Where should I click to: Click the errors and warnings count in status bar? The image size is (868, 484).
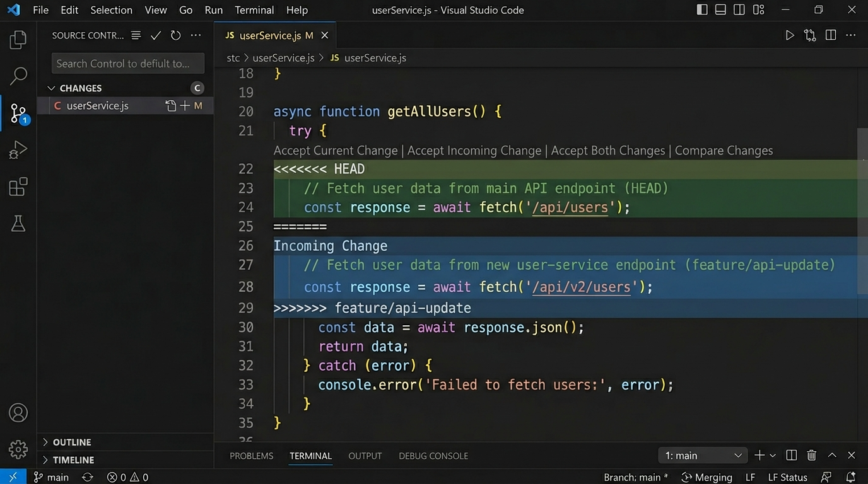point(127,477)
